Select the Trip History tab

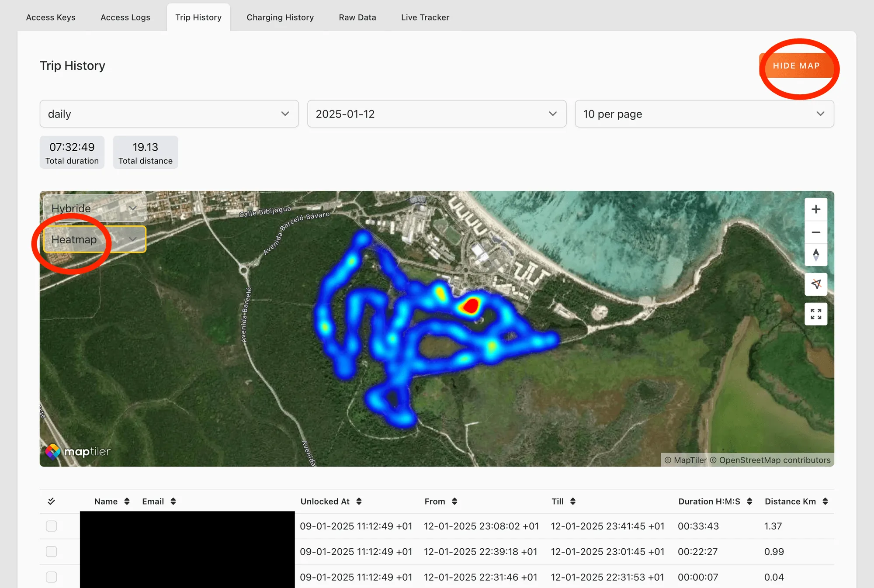point(198,17)
